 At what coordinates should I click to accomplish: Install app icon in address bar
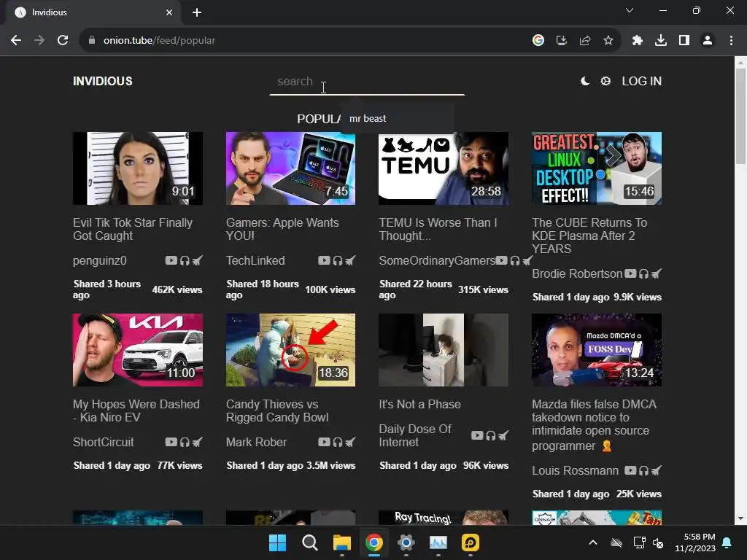pos(562,41)
